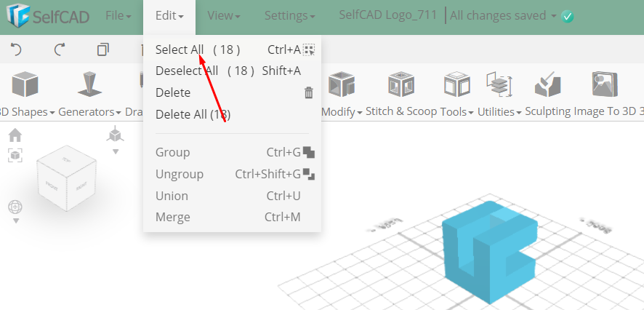This screenshot has width=644, height=310.
Task: Click Deselect All in Edit menu
Action: (x=187, y=71)
